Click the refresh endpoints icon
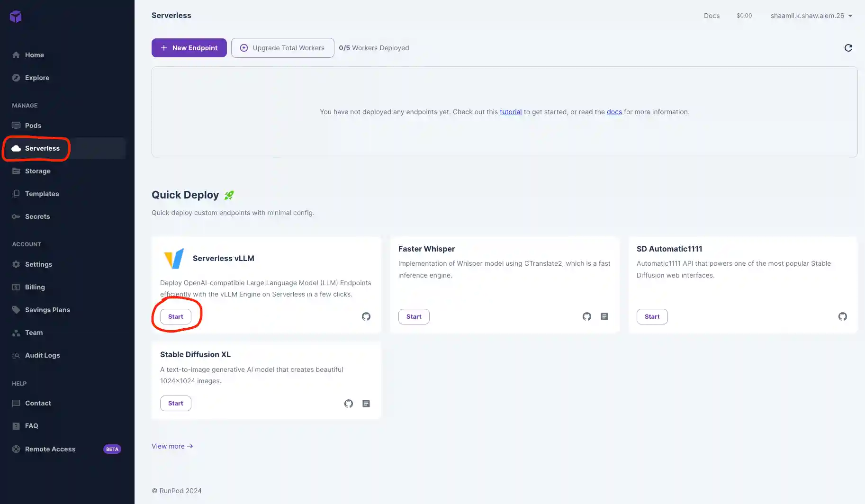 (x=848, y=48)
